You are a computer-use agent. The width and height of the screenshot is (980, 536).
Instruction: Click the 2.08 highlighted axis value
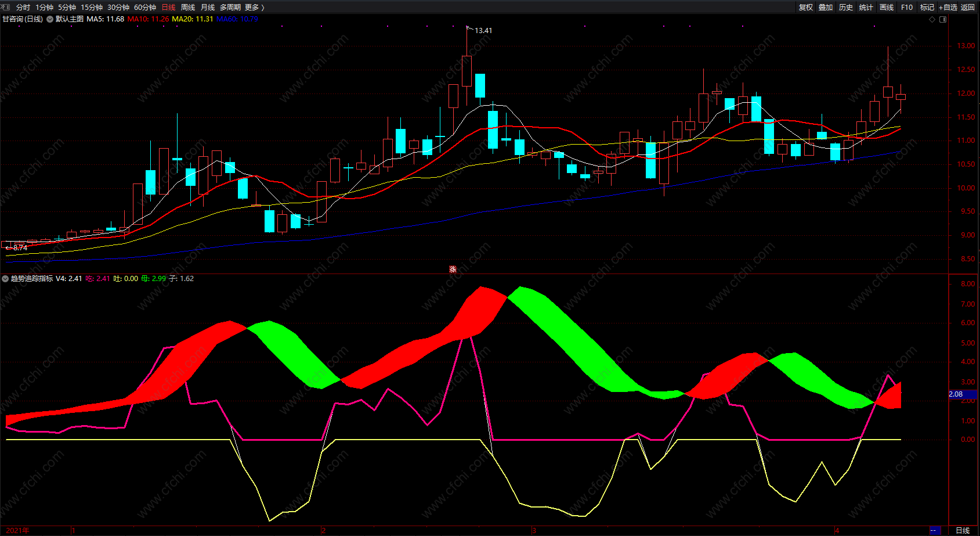click(x=962, y=394)
